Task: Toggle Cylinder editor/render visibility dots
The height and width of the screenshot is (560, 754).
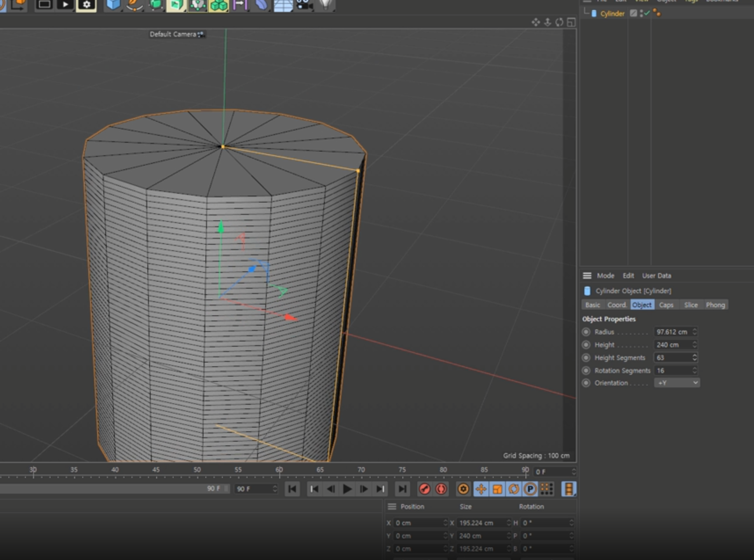Action: [641, 14]
